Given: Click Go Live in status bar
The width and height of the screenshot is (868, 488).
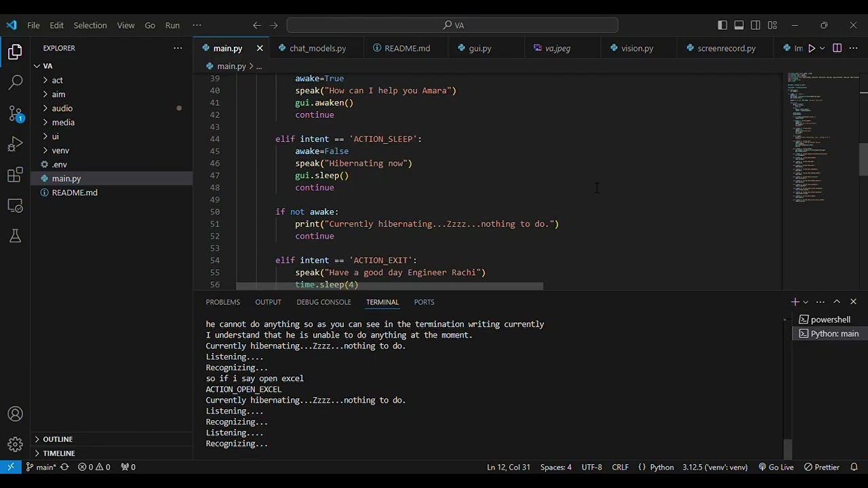Looking at the screenshot, I should 776,467.
